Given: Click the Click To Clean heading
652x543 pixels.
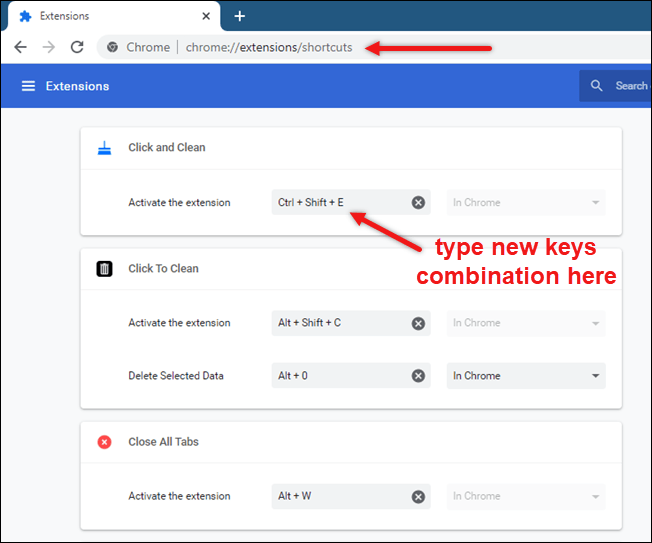Looking at the screenshot, I should pyautogui.click(x=163, y=269).
